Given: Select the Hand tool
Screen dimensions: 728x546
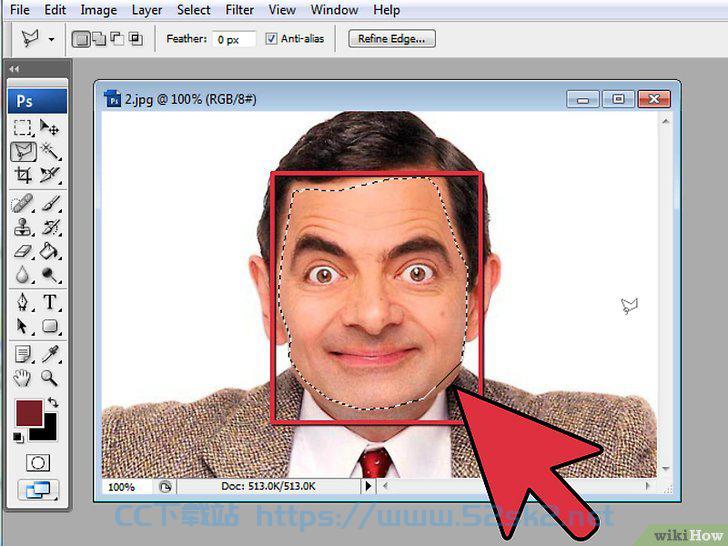Looking at the screenshot, I should (x=22, y=378).
